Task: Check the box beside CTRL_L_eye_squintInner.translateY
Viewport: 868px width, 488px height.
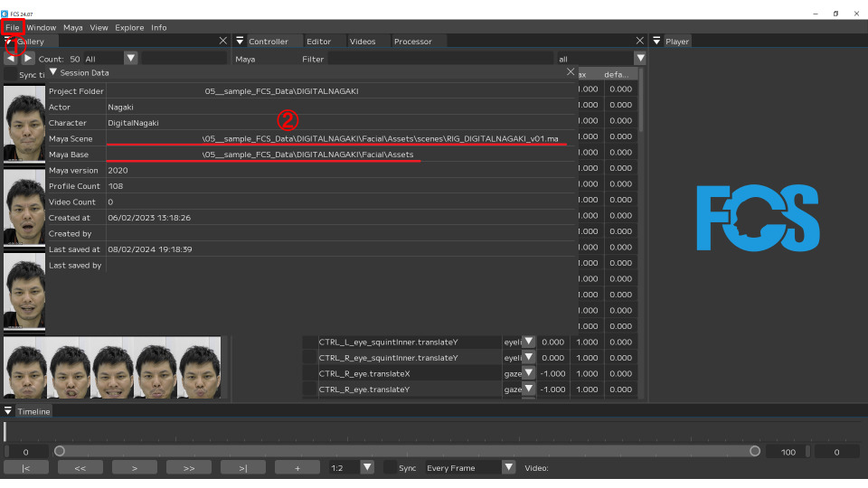Action: [x=309, y=342]
